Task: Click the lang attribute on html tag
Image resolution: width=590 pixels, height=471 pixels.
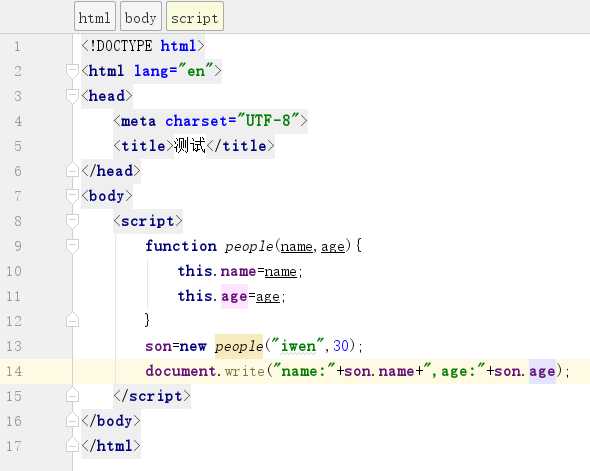Action: tap(151, 71)
